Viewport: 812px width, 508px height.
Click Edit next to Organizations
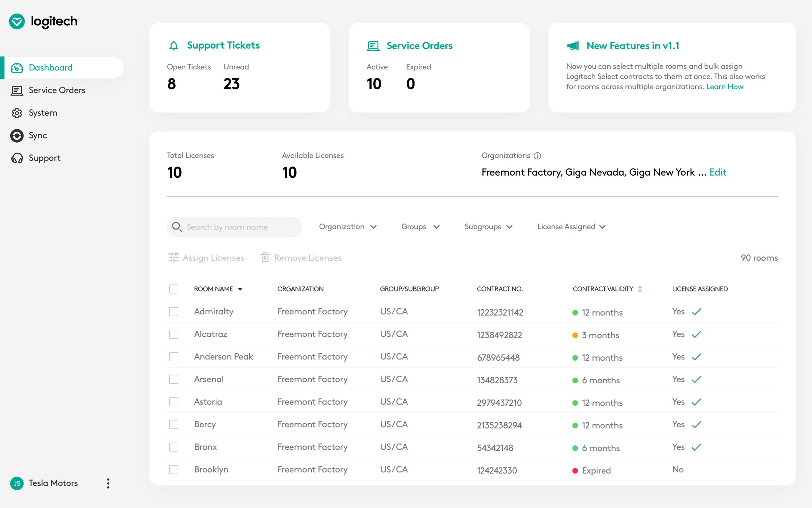718,172
